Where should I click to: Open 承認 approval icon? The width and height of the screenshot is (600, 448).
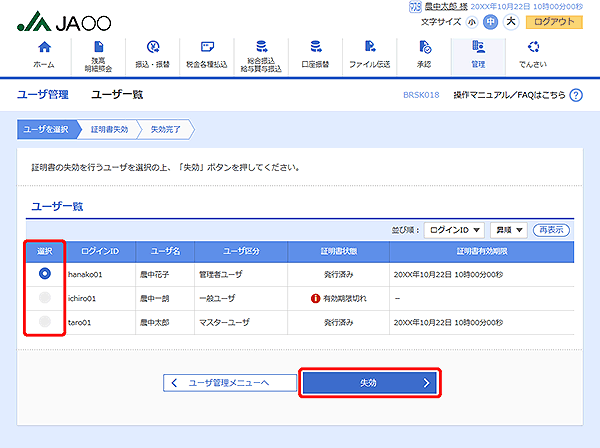424,53
